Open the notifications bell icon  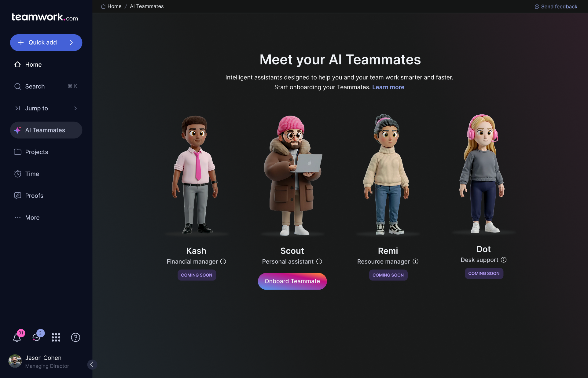coord(17,337)
